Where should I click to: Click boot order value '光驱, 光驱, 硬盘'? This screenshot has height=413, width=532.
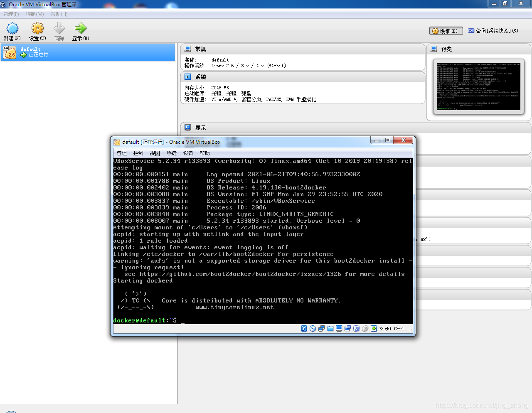231,93
